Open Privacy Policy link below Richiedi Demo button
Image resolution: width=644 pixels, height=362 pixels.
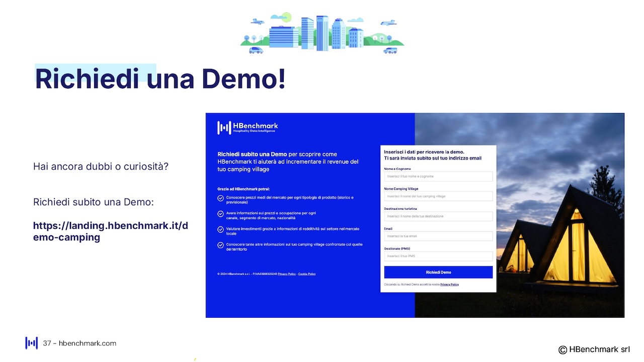click(x=449, y=285)
